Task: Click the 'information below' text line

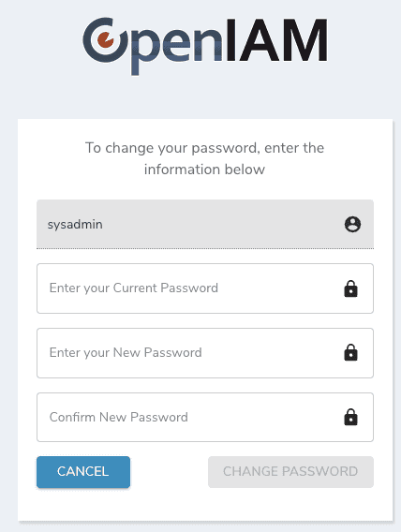Action: (204, 170)
